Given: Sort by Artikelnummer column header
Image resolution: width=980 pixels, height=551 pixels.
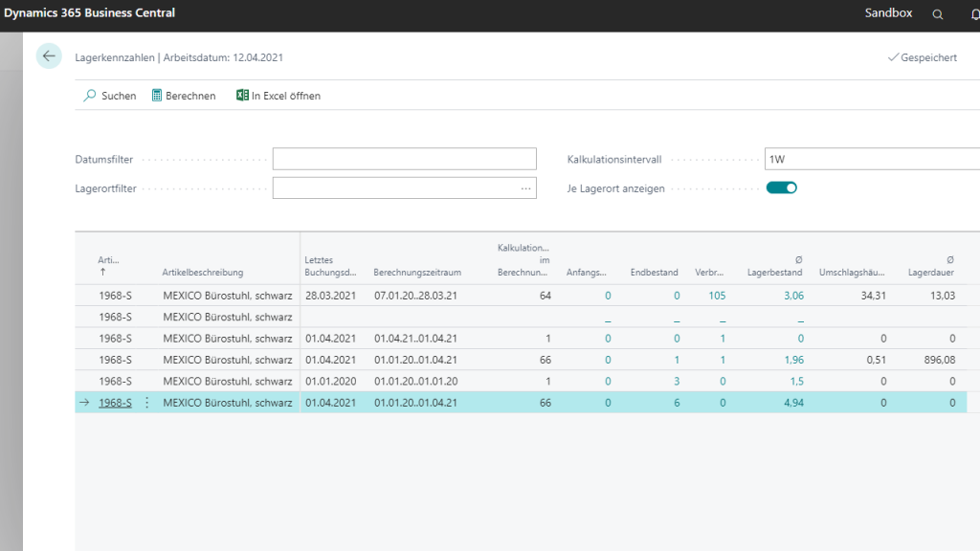Looking at the screenshot, I should (x=108, y=260).
